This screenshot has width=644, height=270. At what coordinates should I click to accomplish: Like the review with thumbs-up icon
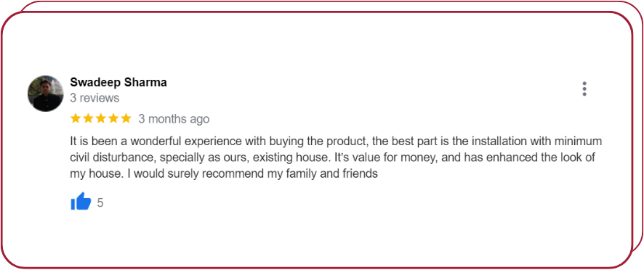pyautogui.click(x=81, y=202)
